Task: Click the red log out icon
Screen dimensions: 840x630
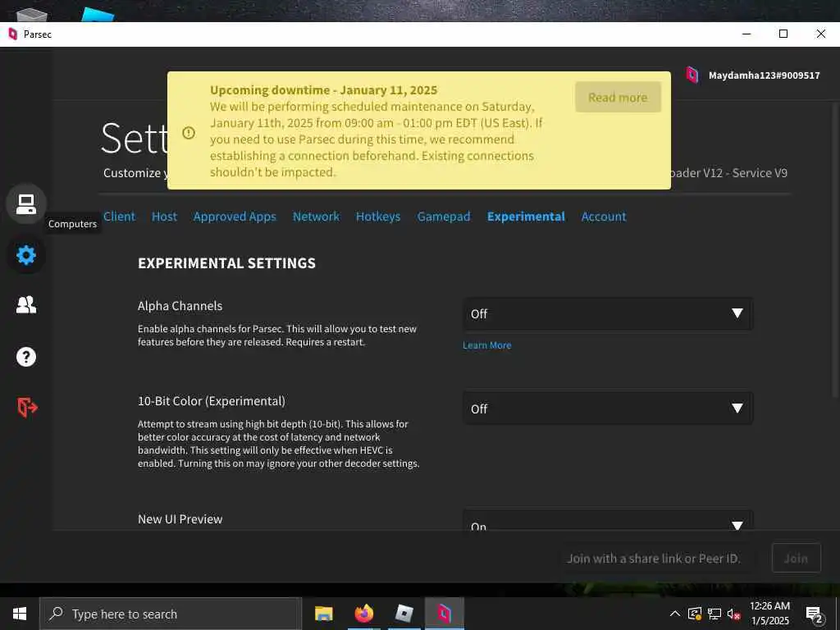Action: click(x=27, y=407)
